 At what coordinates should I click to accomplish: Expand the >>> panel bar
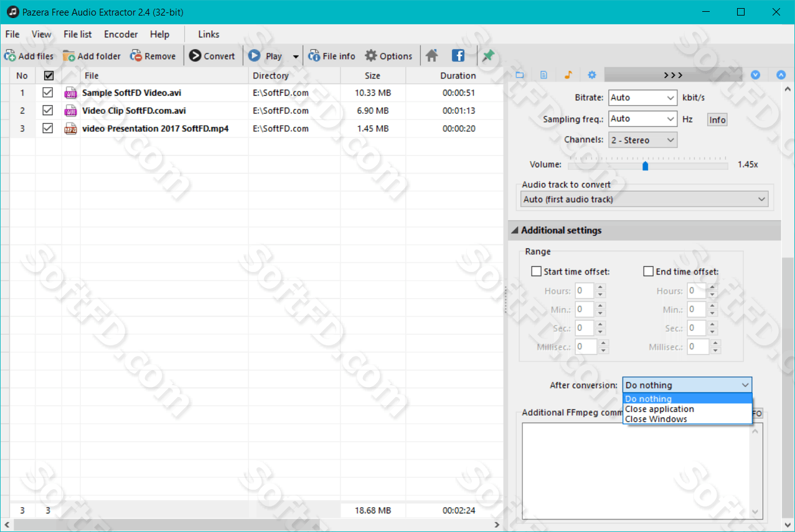[673, 75]
